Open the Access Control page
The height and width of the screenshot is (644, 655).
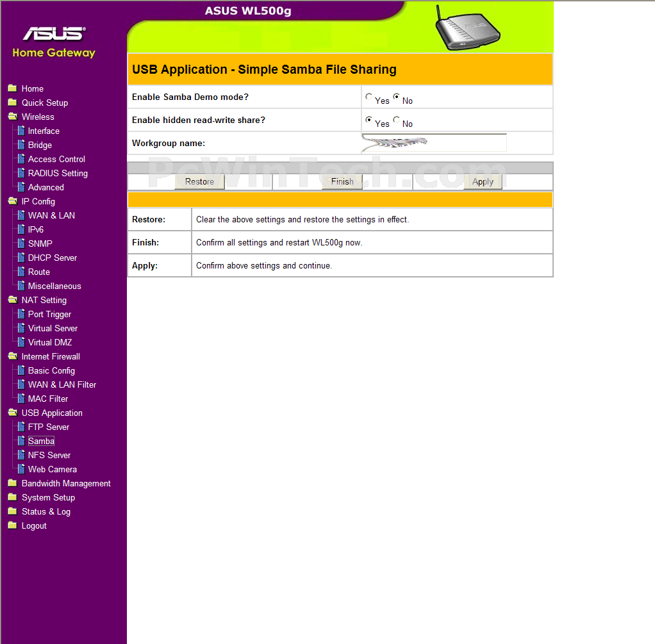coord(56,159)
